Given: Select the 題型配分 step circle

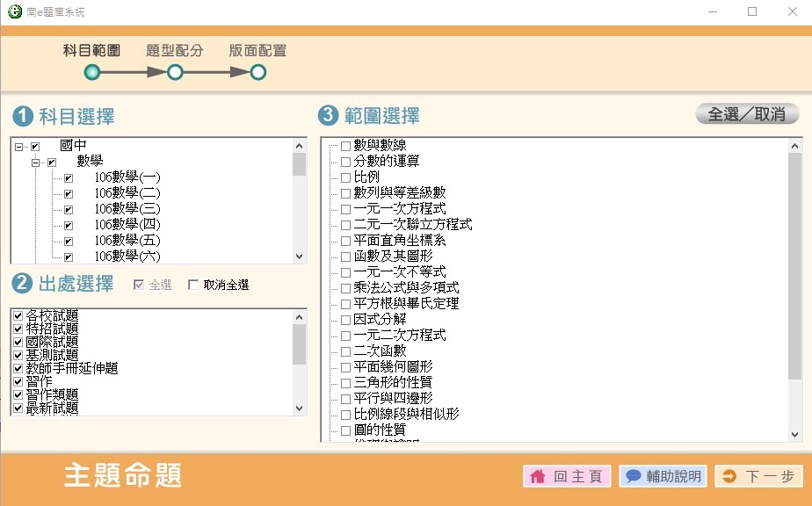Looking at the screenshot, I should [x=175, y=72].
